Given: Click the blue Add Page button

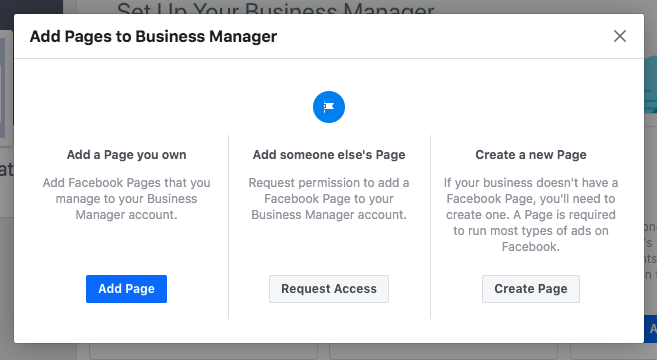Looking at the screenshot, I should 126,289.
